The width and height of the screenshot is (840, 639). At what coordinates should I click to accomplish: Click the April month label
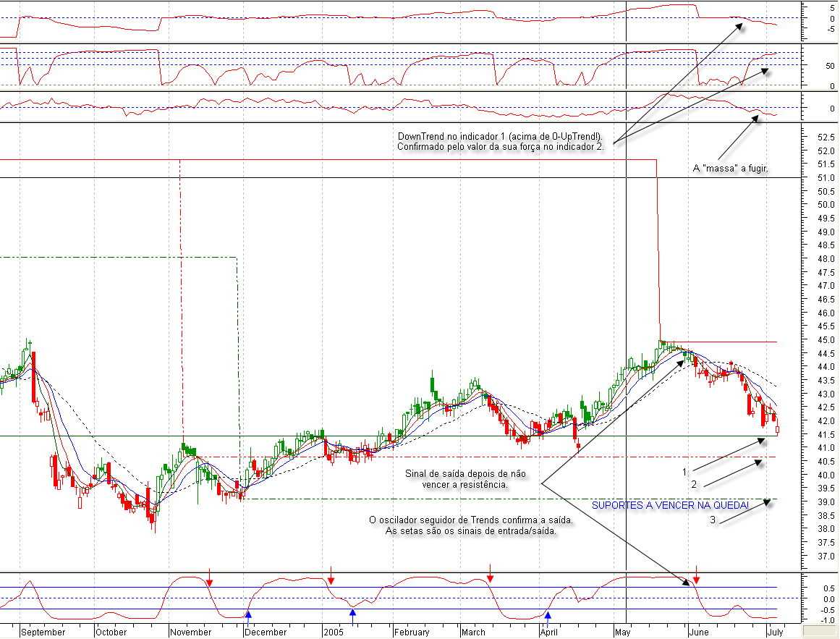[548, 632]
